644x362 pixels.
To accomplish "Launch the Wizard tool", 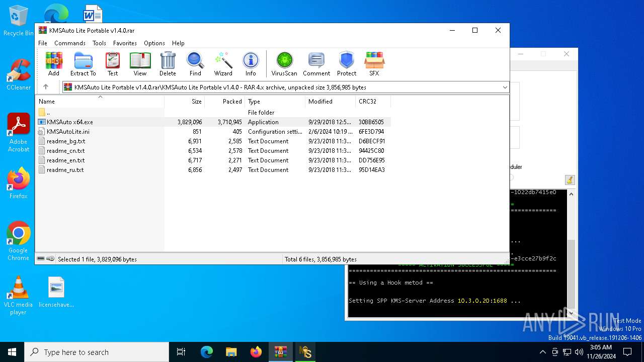I will coord(223,64).
